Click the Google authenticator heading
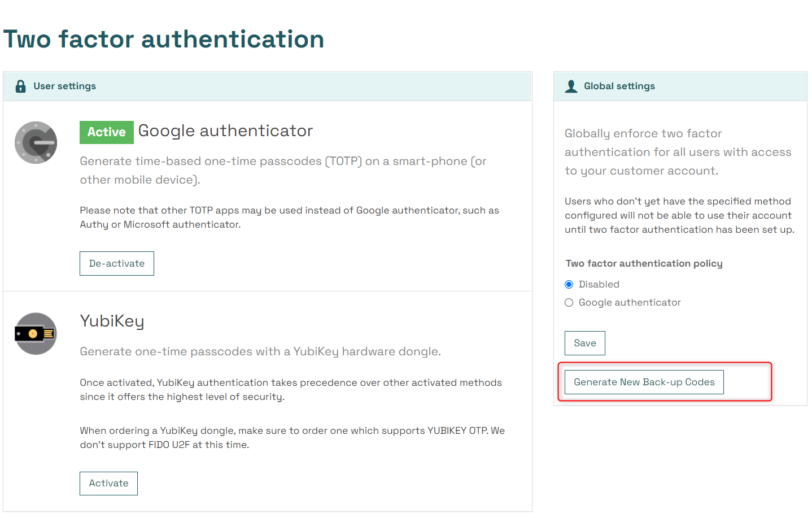The width and height of the screenshot is (812, 518). pyautogui.click(x=226, y=131)
